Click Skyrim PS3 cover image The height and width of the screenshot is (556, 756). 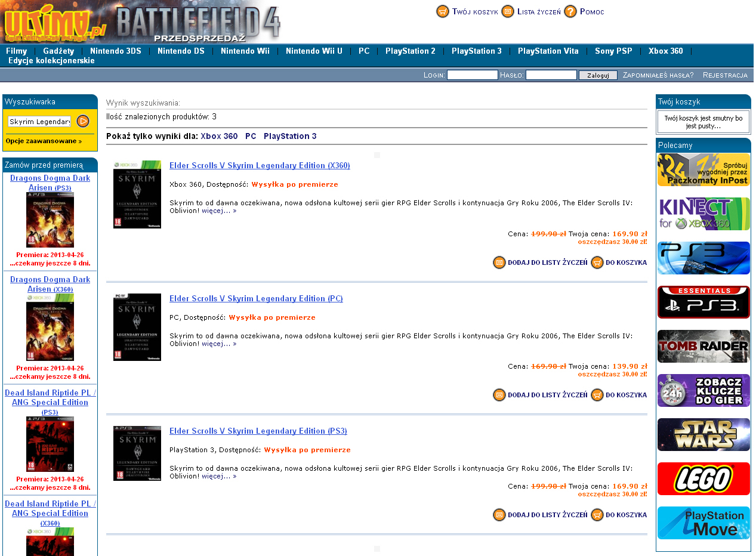137,453
